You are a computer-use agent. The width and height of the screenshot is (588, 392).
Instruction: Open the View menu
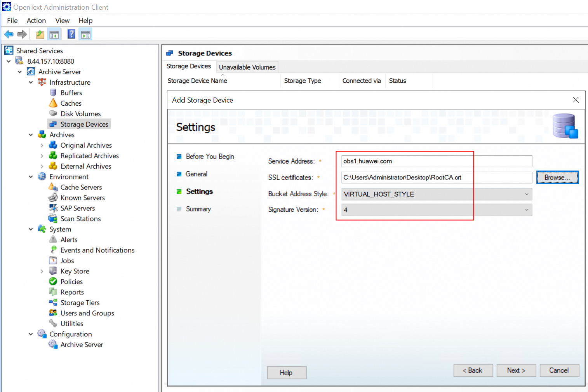tap(63, 21)
